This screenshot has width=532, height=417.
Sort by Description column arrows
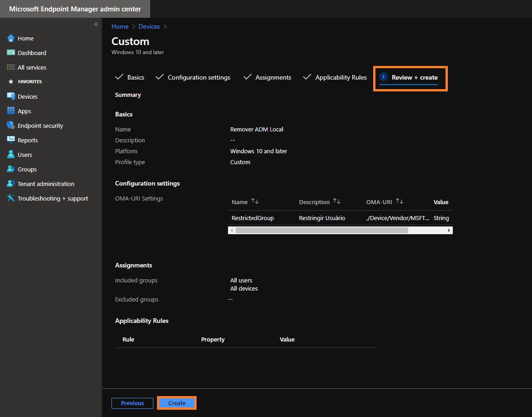click(337, 201)
